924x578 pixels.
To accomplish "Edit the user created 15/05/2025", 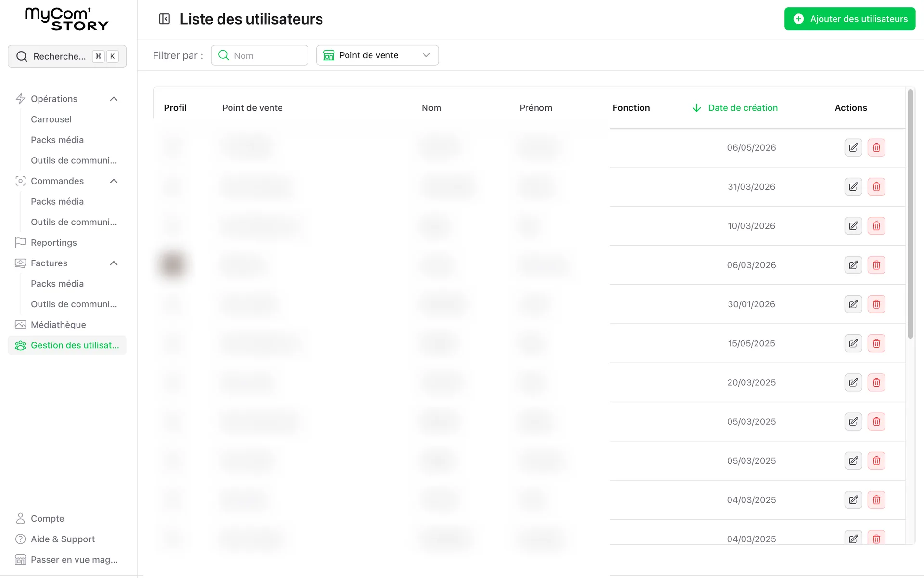I will pos(853,343).
